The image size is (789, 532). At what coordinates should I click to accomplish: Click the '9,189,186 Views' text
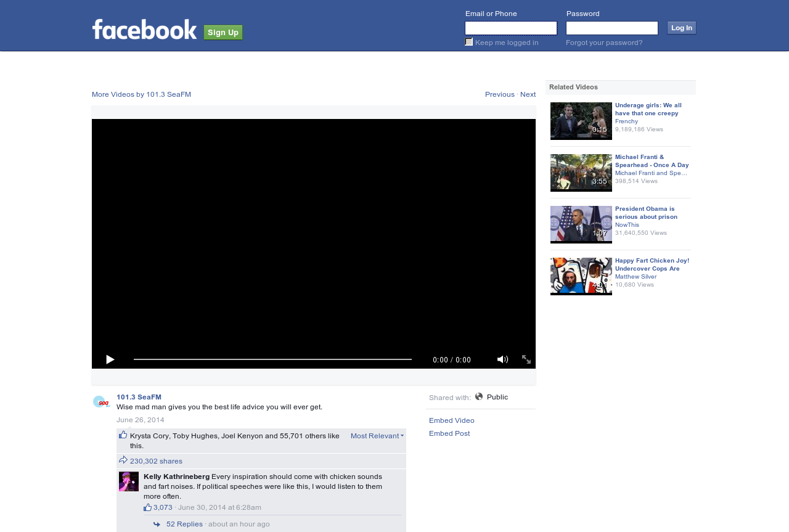coord(639,129)
